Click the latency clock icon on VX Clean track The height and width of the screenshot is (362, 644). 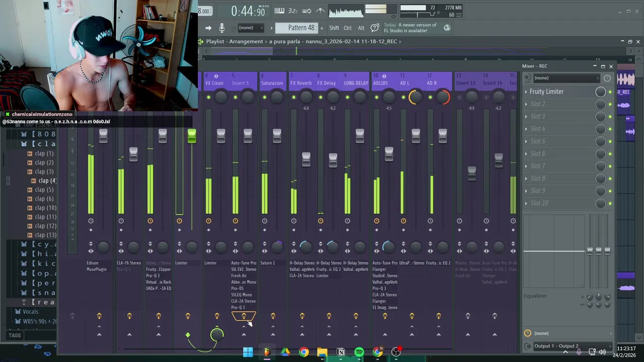(208, 221)
